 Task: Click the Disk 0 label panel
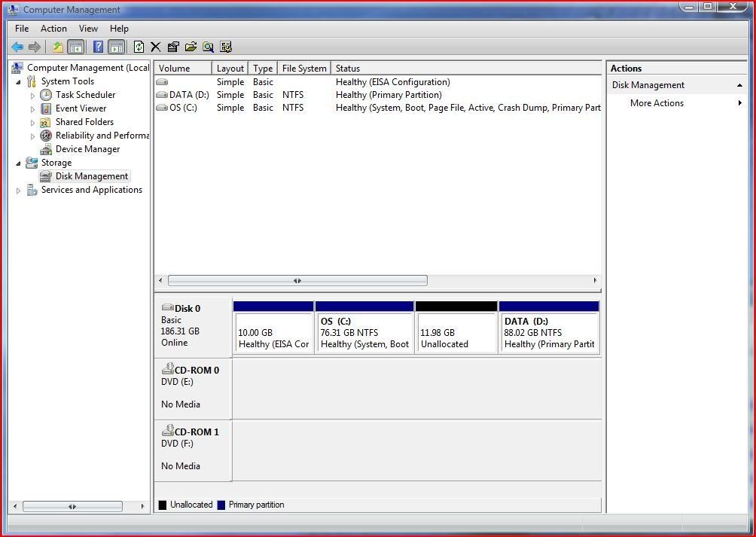point(193,326)
